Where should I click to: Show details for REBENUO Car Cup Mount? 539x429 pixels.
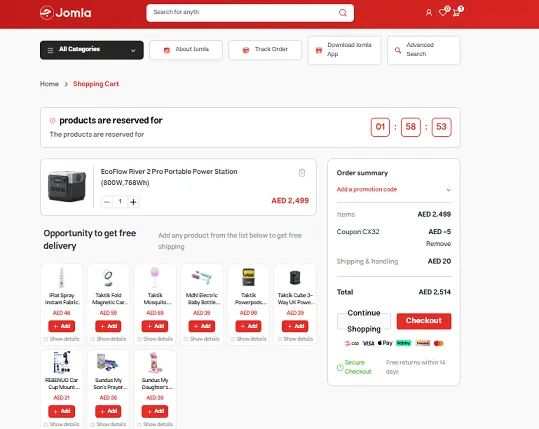coord(62,424)
